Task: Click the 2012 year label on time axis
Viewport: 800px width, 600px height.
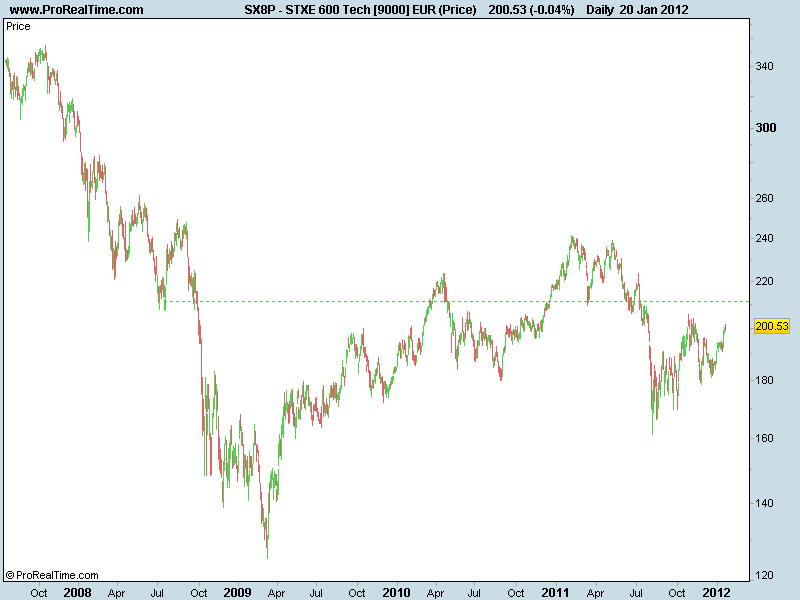Action: 716,592
